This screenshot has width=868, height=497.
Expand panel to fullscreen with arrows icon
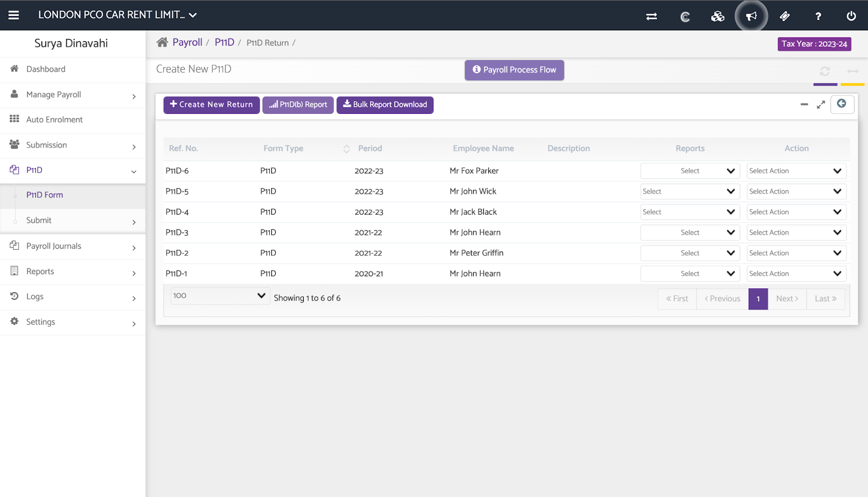[x=821, y=104]
